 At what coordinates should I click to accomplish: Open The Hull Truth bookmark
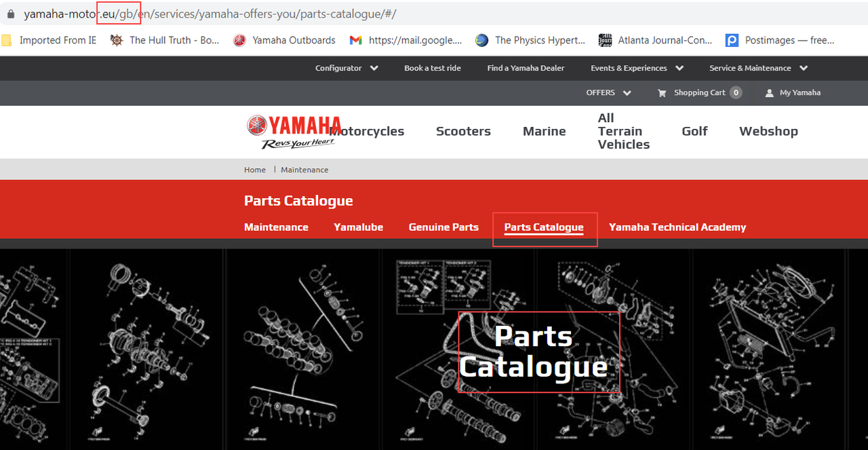click(x=165, y=40)
